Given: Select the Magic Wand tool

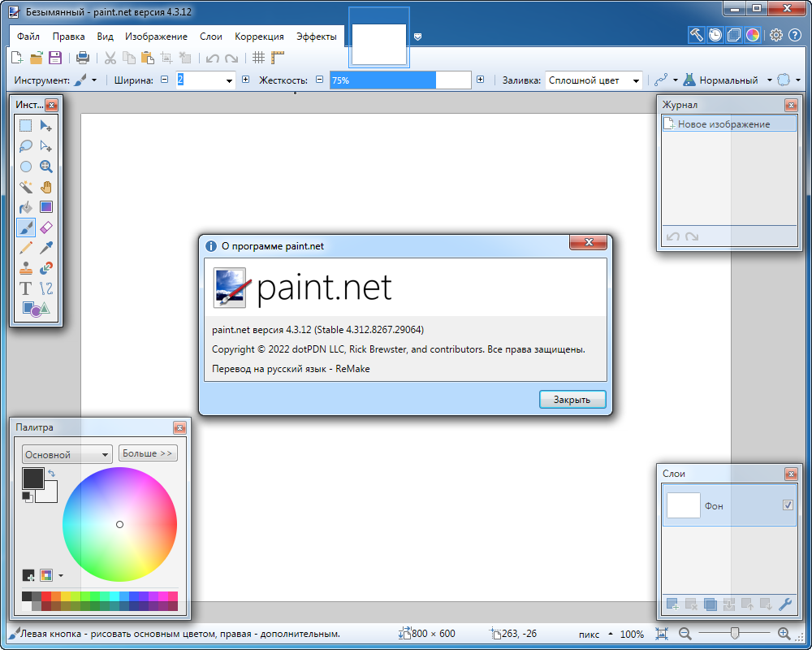Looking at the screenshot, I should coord(26,187).
